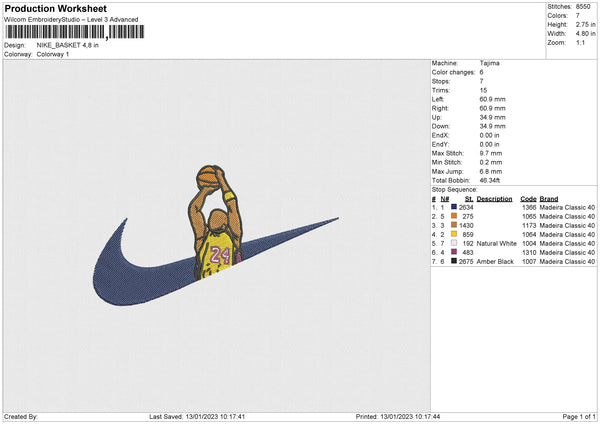
Task: Click stitch count 2675 in stop row 7
Action: (466, 261)
